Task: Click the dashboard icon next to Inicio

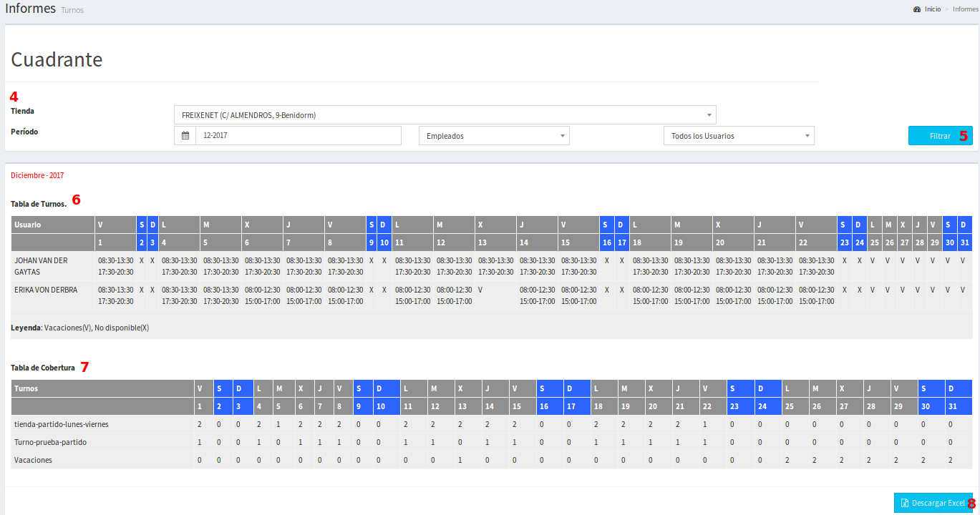Action: point(917,9)
